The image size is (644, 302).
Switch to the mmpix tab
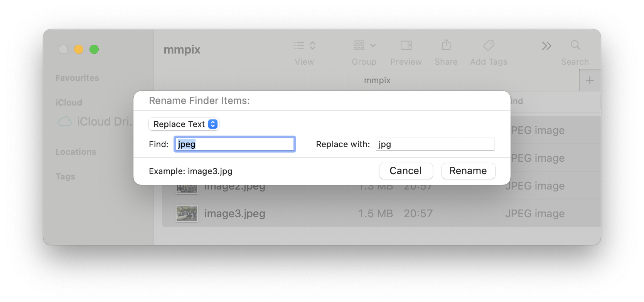[377, 80]
